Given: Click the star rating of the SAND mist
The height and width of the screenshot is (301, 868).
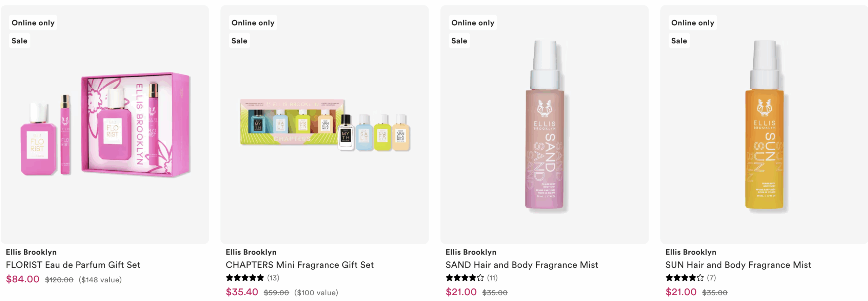Looking at the screenshot, I should tap(465, 278).
